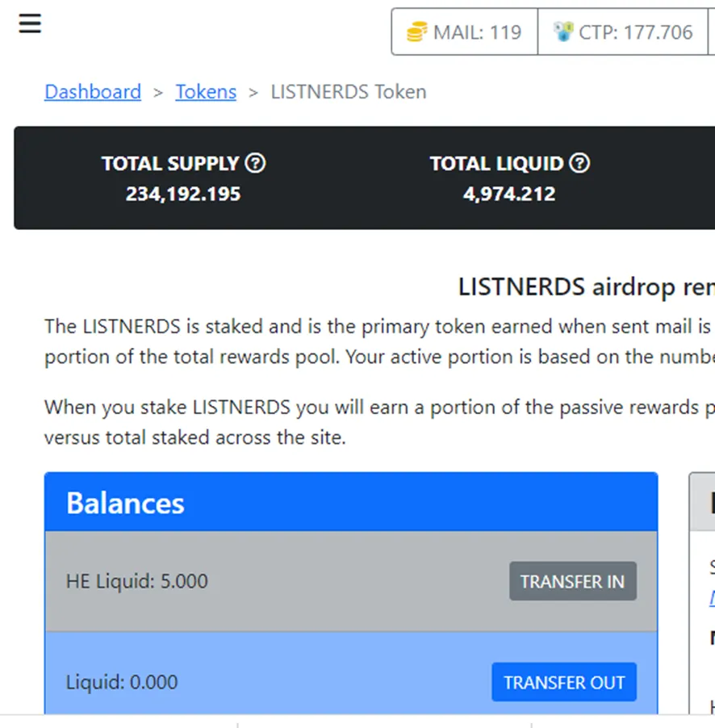Open the hamburger menu

[30, 23]
